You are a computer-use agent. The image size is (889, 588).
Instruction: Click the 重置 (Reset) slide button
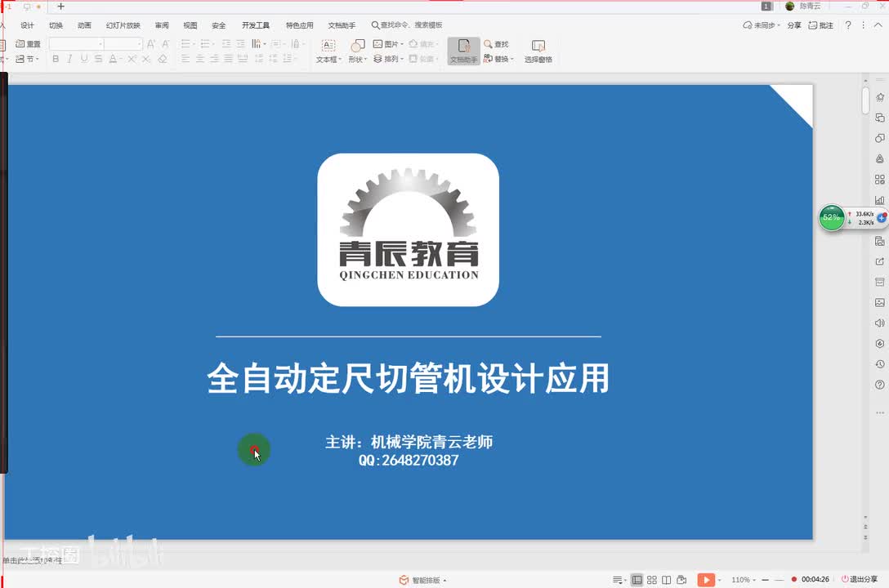28,43
